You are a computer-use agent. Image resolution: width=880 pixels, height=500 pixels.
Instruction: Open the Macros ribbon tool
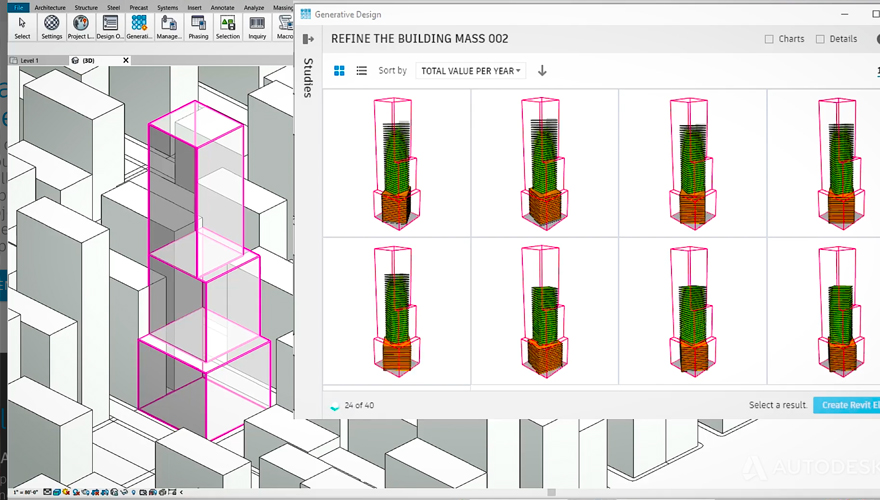coord(285,27)
